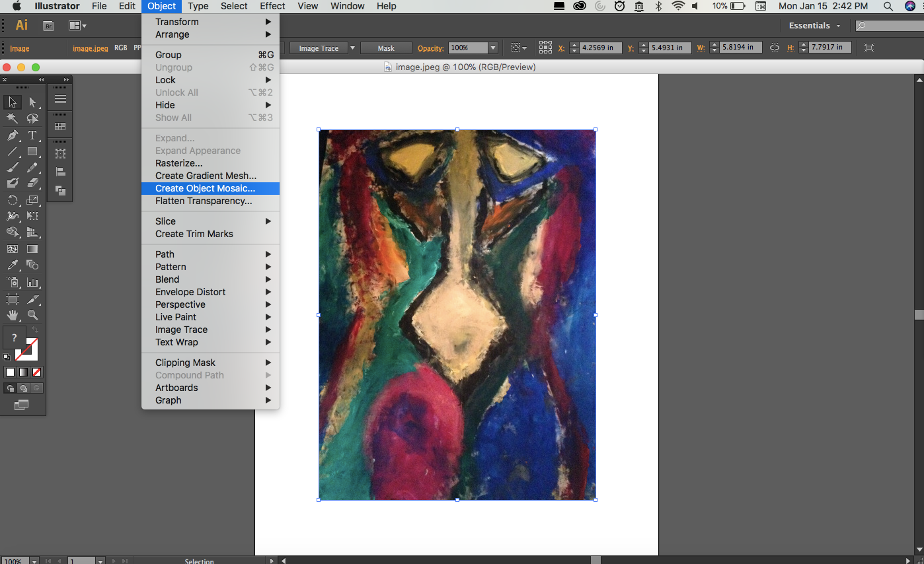This screenshot has width=924, height=564.
Task: Select the Line Segment tool
Action: click(x=12, y=151)
